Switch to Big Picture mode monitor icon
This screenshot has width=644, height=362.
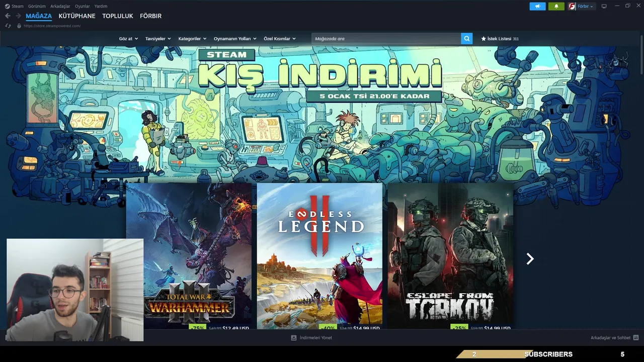604,6
